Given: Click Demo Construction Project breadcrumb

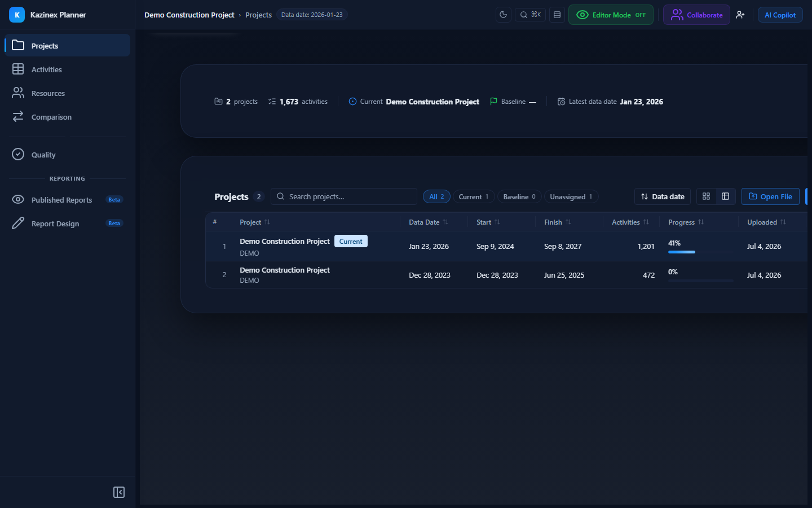Looking at the screenshot, I should click(x=189, y=15).
